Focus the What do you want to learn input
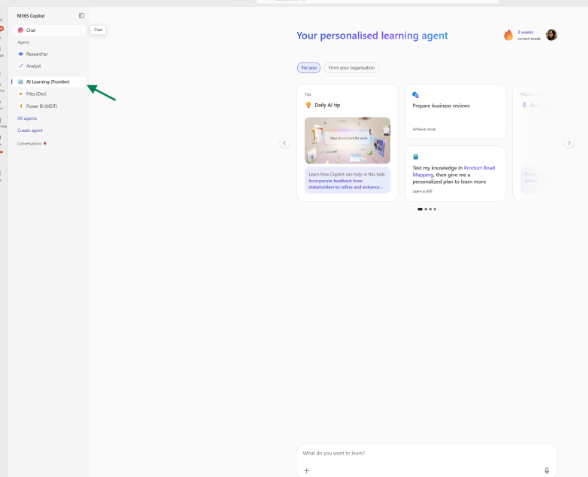588x477 pixels. point(426,453)
